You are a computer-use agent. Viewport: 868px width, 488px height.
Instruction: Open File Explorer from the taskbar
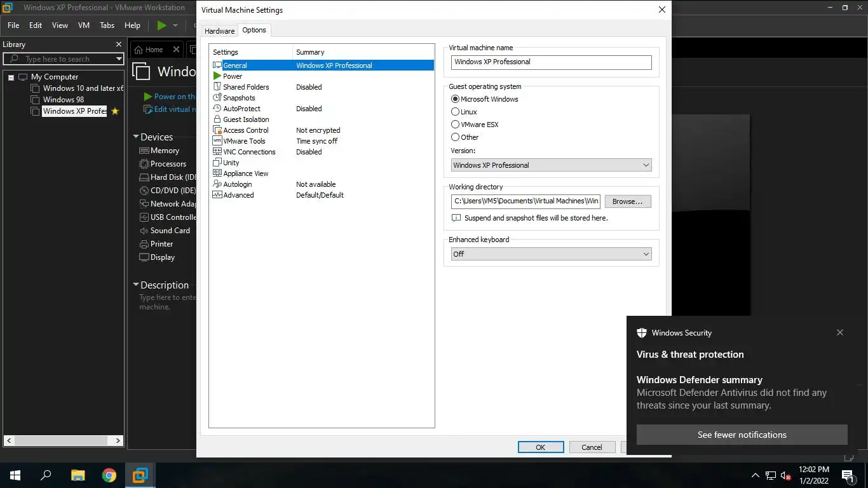[78, 475]
